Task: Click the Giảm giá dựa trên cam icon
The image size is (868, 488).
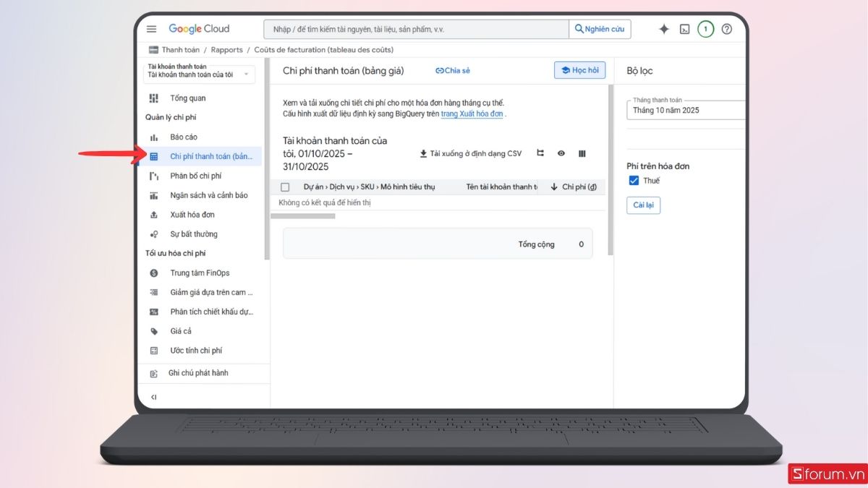Action: [x=153, y=293]
